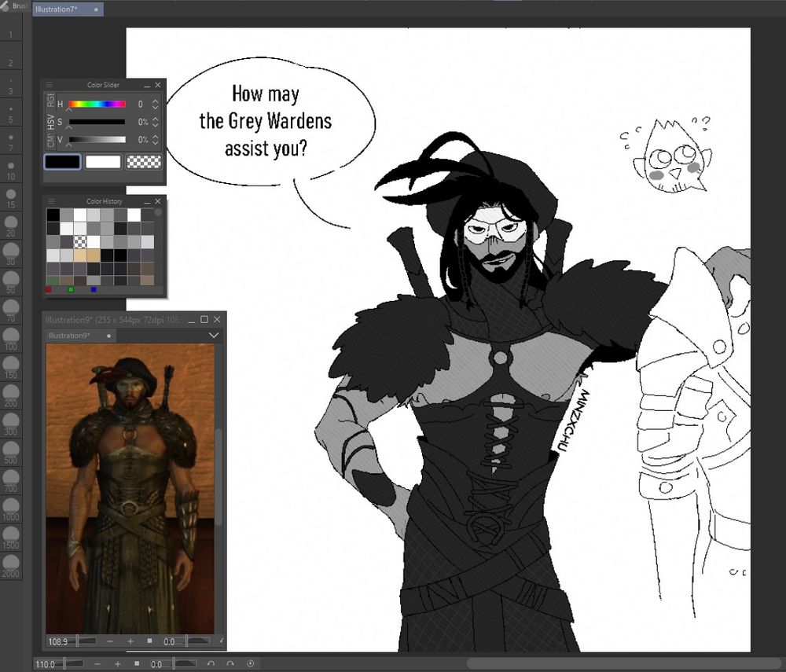Select the main black drawing color

point(62,162)
